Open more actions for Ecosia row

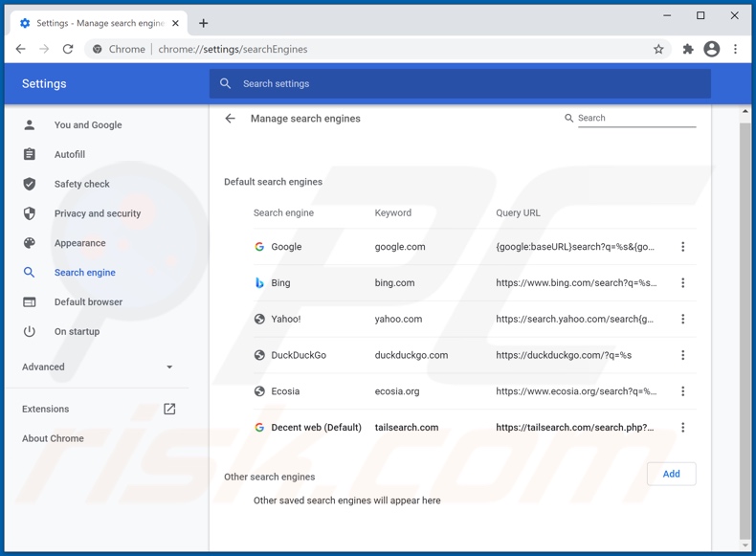[682, 391]
